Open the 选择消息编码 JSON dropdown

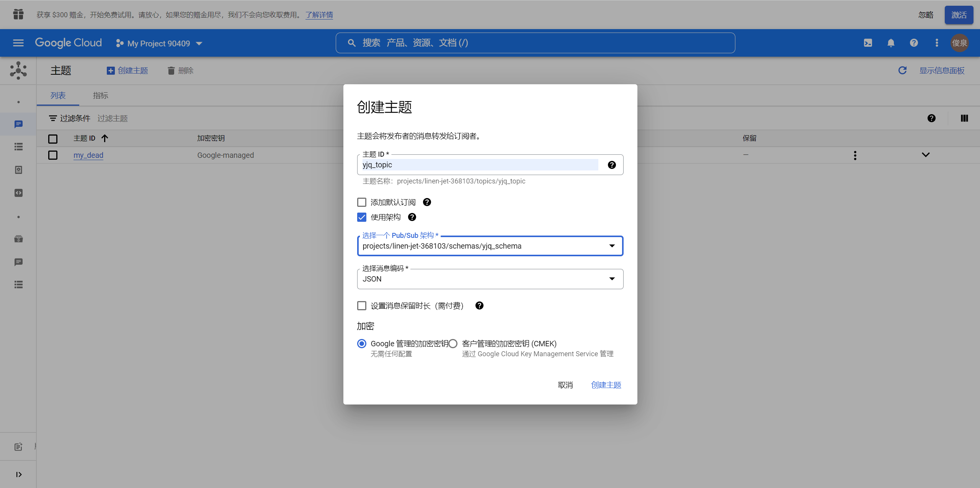(x=490, y=279)
